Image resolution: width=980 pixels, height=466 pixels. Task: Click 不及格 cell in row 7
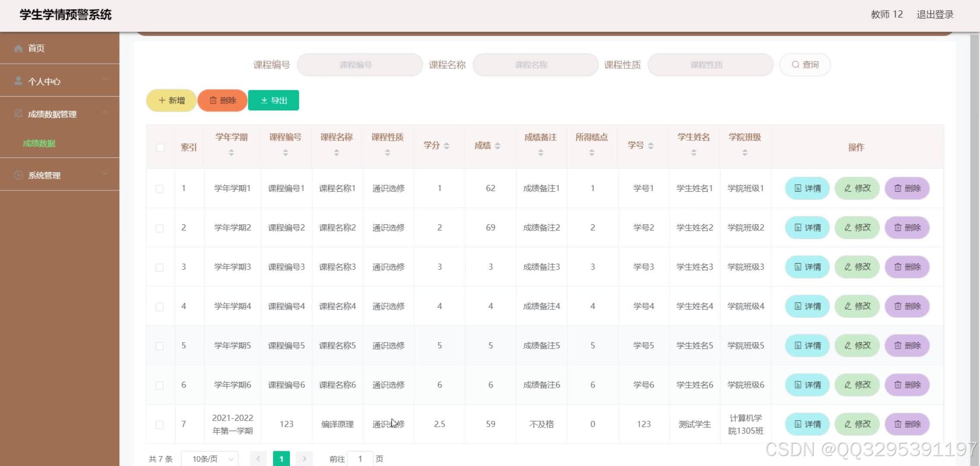541,424
